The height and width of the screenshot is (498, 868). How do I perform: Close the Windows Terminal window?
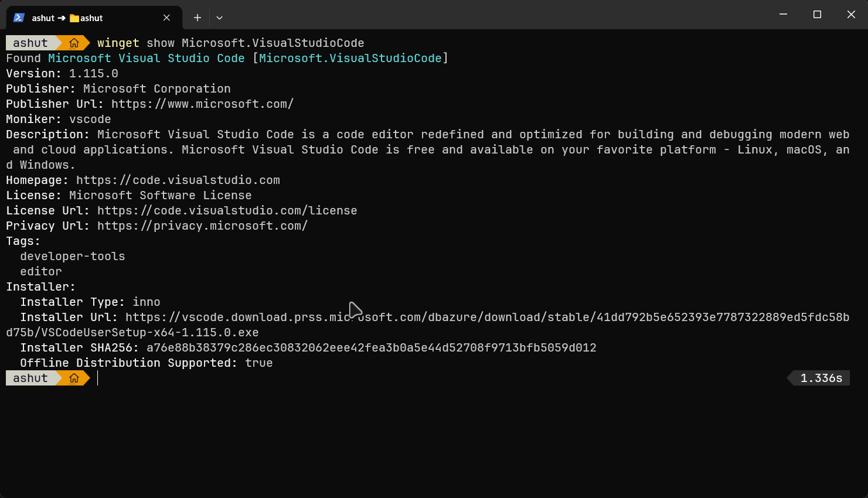[851, 14]
